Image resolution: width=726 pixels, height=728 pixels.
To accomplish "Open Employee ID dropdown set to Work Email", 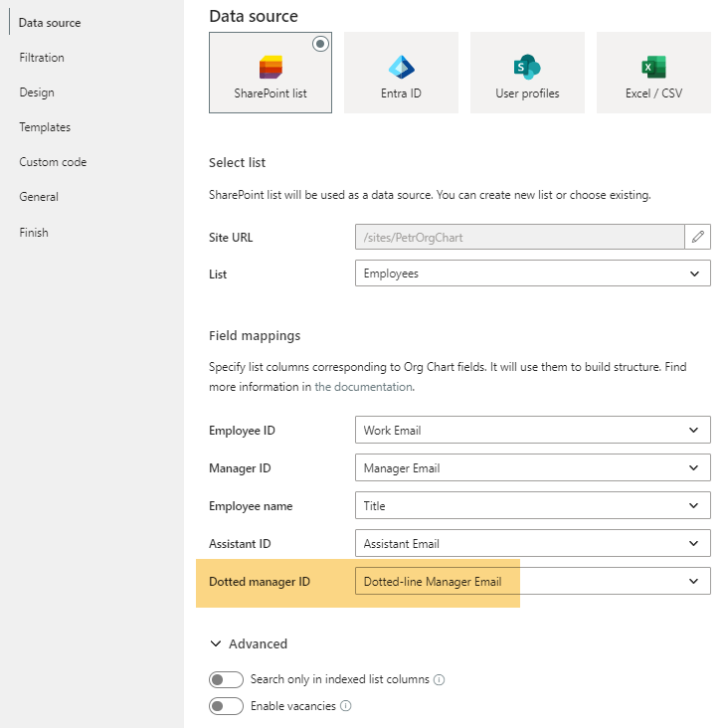I will pyautogui.click(x=532, y=430).
